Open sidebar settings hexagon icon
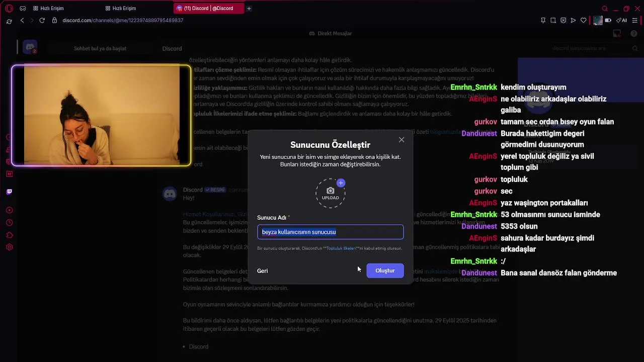The image size is (644, 362). pos(9,247)
